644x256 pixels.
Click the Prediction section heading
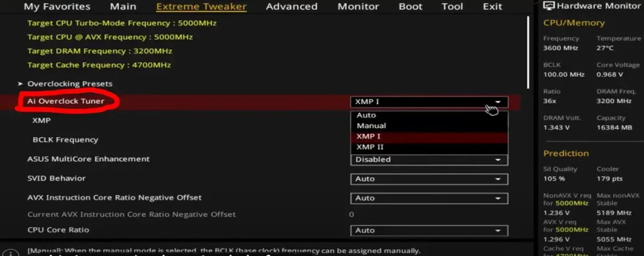click(566, 153)
